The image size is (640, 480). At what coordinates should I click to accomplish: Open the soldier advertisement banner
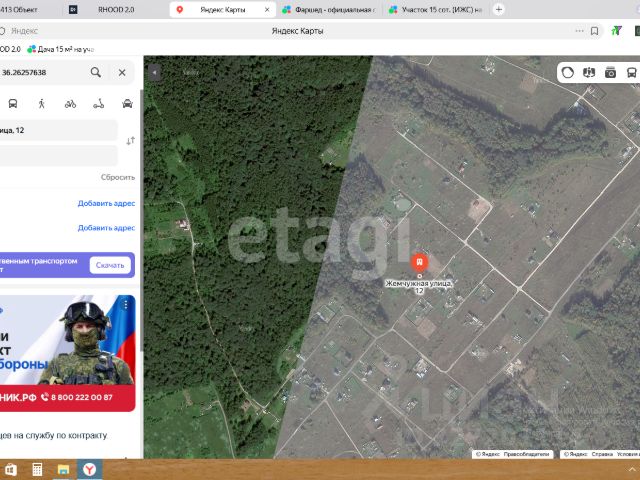point(67,353)
